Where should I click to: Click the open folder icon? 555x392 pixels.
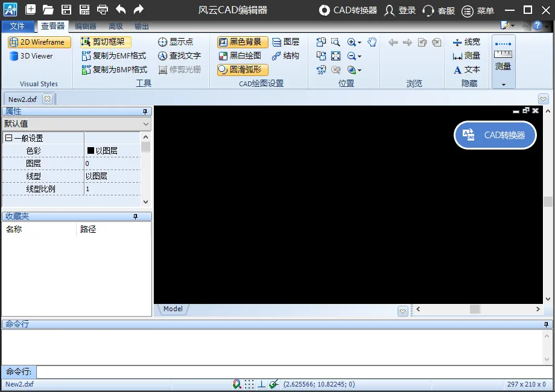pos(48,10)
